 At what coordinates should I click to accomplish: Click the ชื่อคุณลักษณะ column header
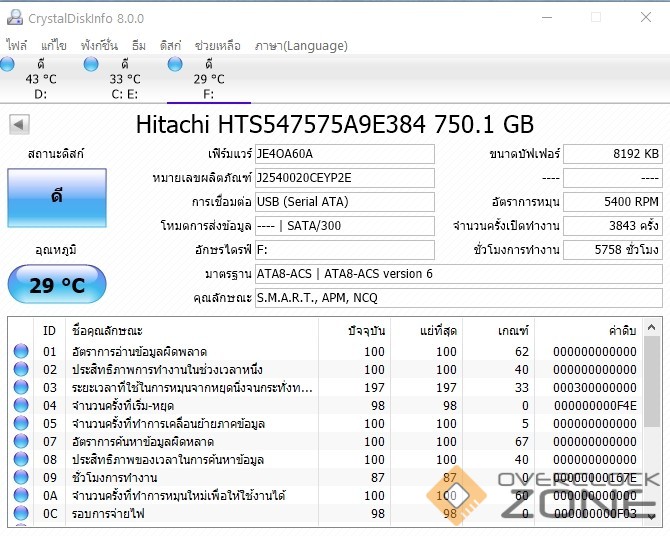click(192, 330)
